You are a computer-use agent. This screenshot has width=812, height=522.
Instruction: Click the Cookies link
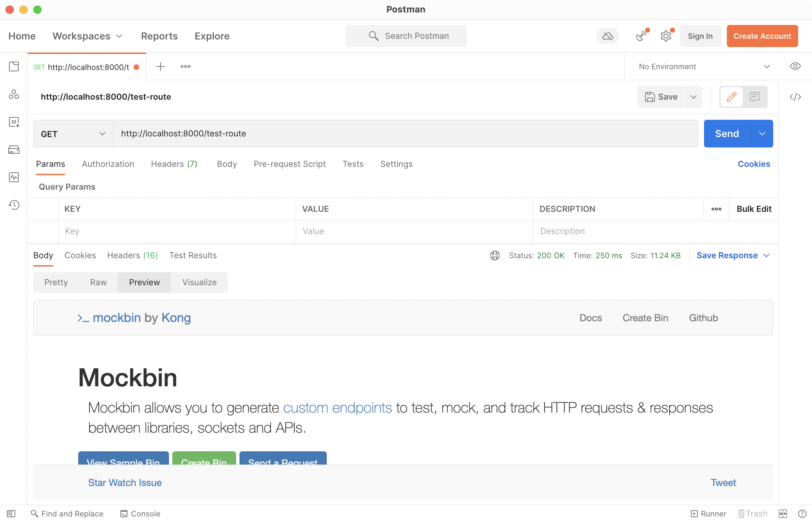pyautogui.click(x=754, y=164)
